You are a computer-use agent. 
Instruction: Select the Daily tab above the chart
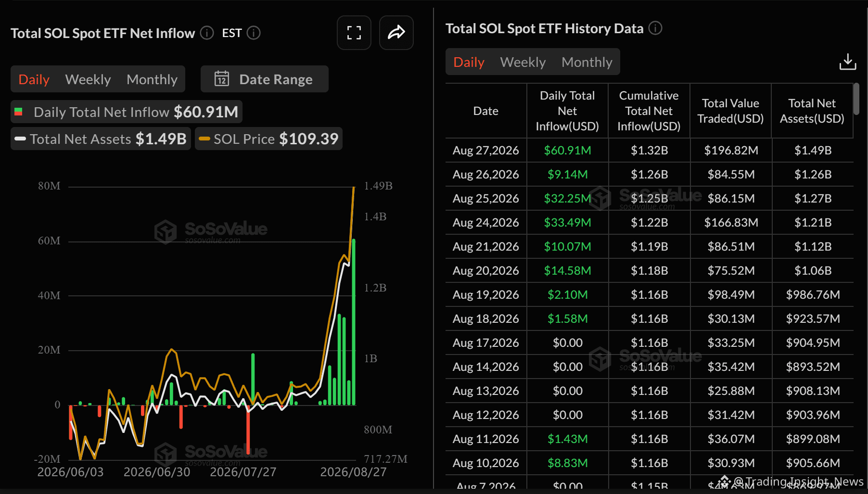click(34, 79)
